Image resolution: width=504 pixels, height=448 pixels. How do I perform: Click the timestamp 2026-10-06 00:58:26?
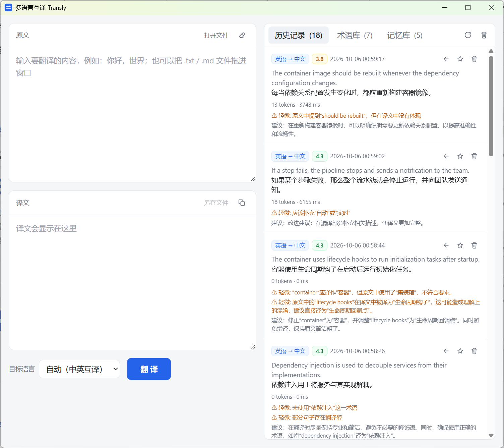[357, 351]
